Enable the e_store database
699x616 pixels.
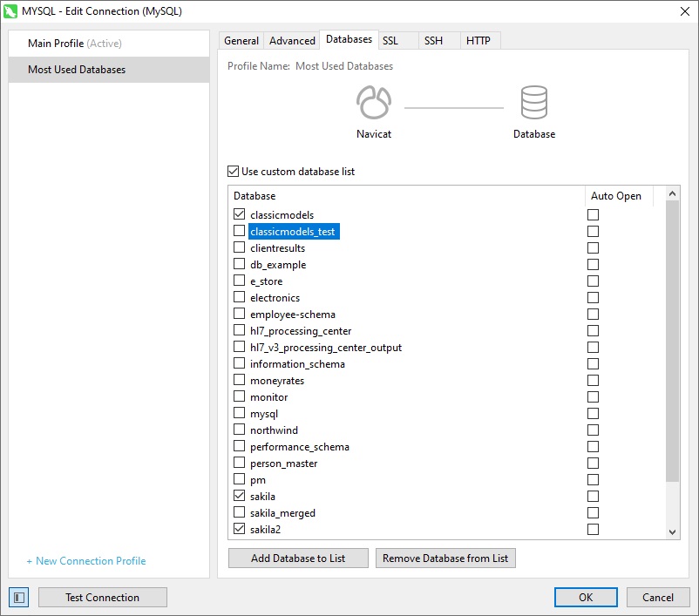(x=240, y=281)
